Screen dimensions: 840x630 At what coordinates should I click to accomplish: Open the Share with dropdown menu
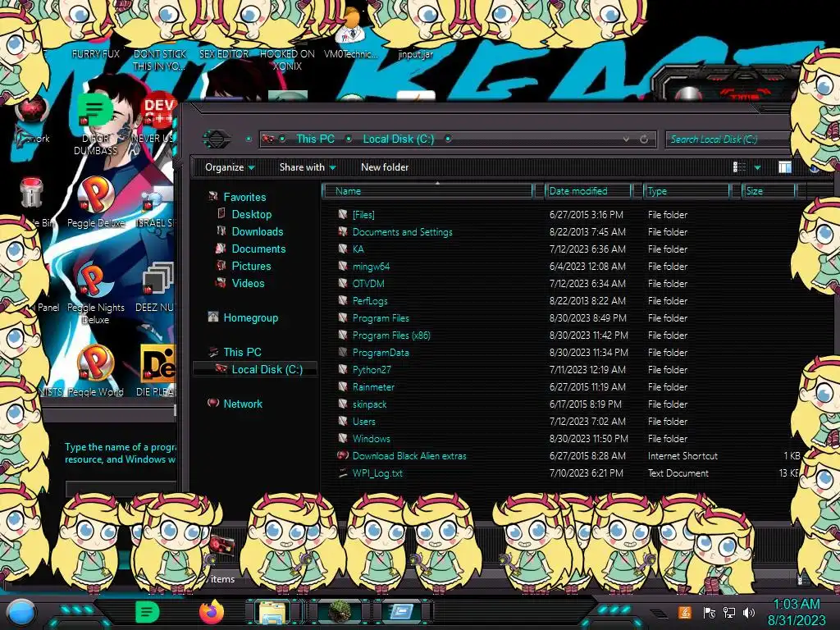pyautogui.click(x=308, y=167)
